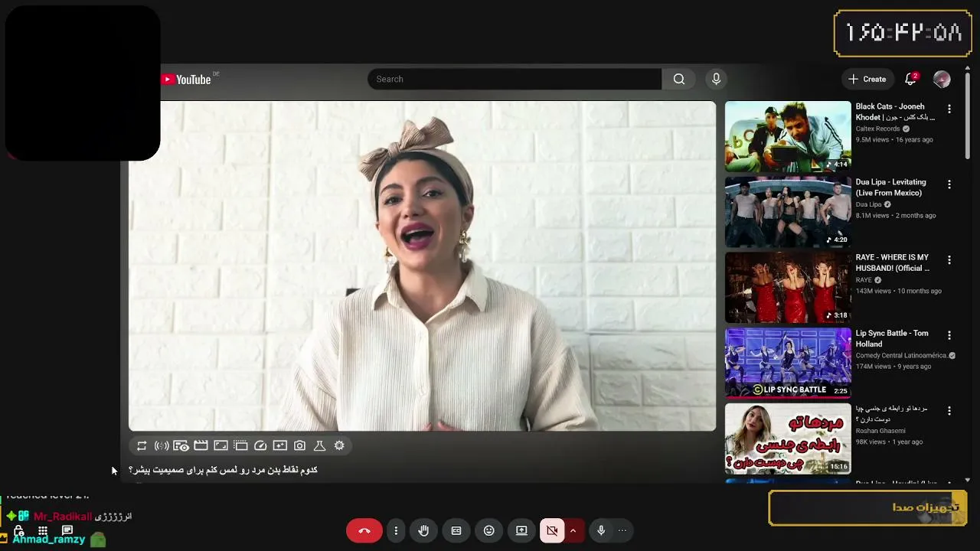Click the present screen button
Screen dimensions: 980x551
[x=521, y=530]
